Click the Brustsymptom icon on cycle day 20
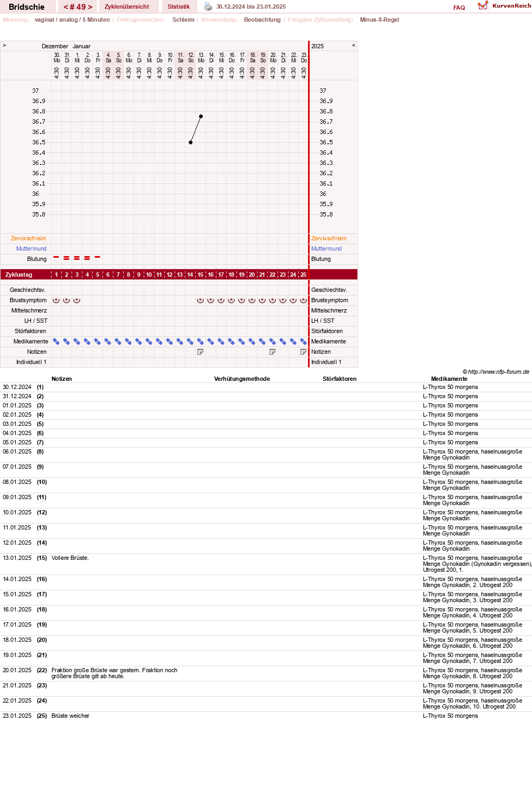Viewport: 532px width, 797px height. [252, 300]
